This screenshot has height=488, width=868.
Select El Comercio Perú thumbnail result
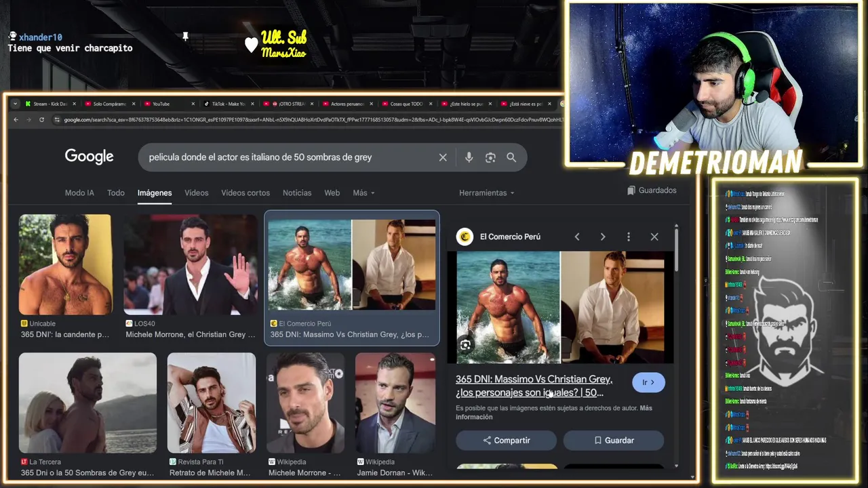[x=351, y=278]
